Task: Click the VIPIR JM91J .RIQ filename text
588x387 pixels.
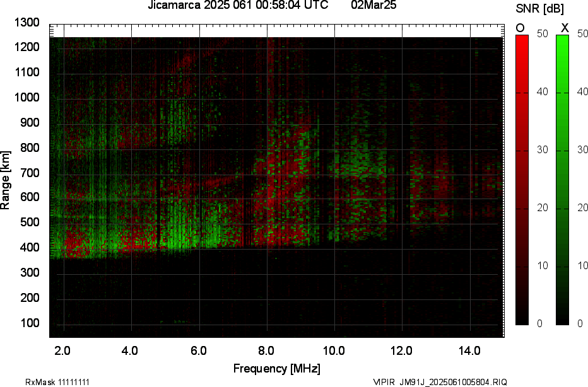Action: pos(439,382)
